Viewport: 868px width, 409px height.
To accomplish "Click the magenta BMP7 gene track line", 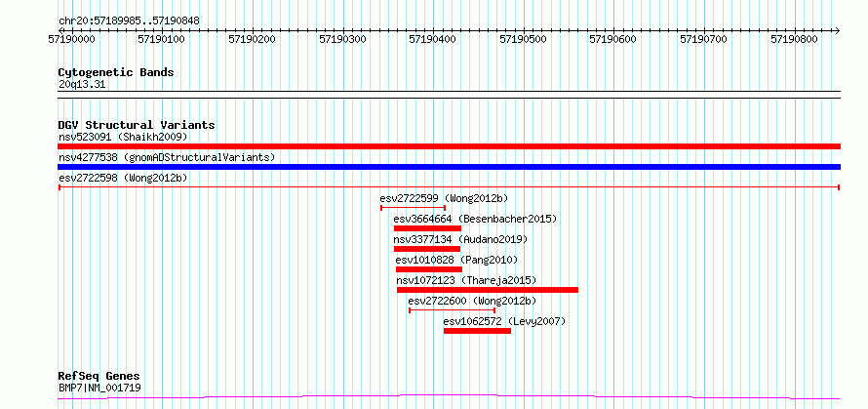I will click(449, 397).
